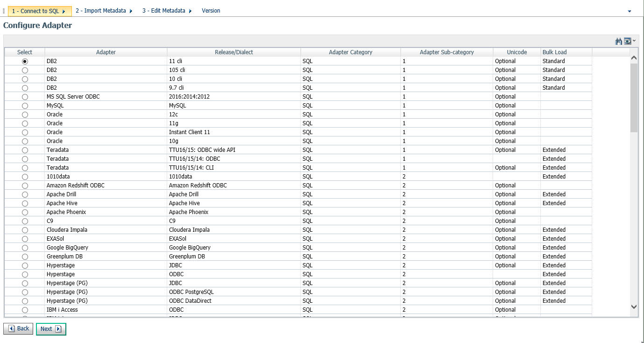The height and width of the screenshot is (343, 644).
Task: Select the DB2 11 cli radio button
Action: pyautogui.click(x=25, y=61)
